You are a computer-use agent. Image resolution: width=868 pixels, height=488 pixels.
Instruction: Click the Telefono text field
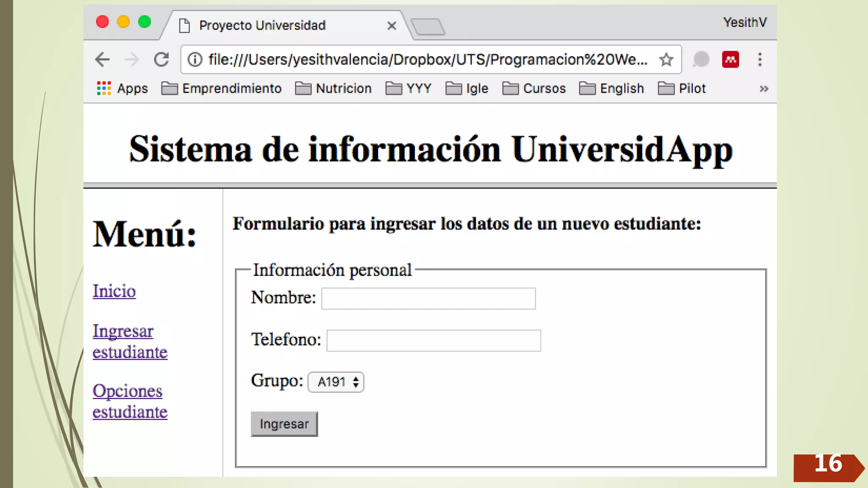click(x=433, y=341)
